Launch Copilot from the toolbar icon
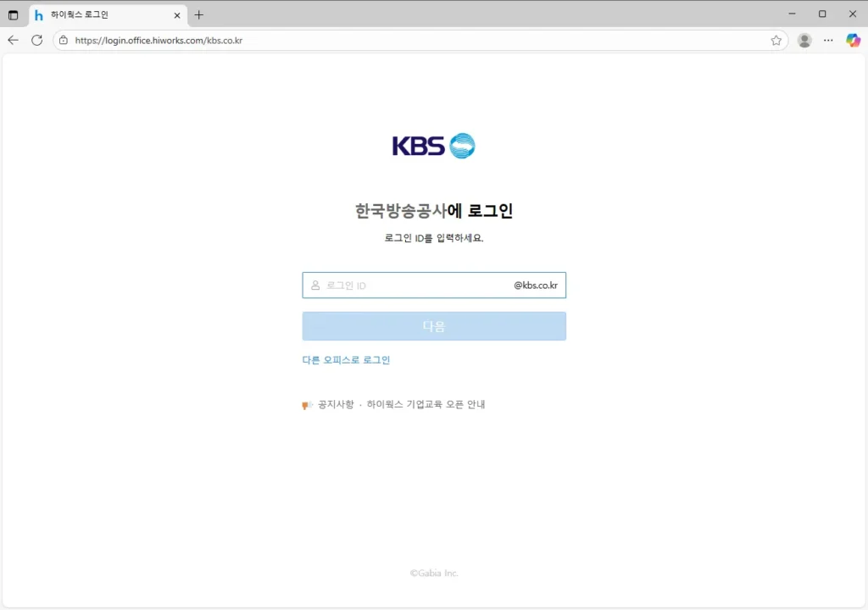 pyautogui.click(x=853, y=40)
